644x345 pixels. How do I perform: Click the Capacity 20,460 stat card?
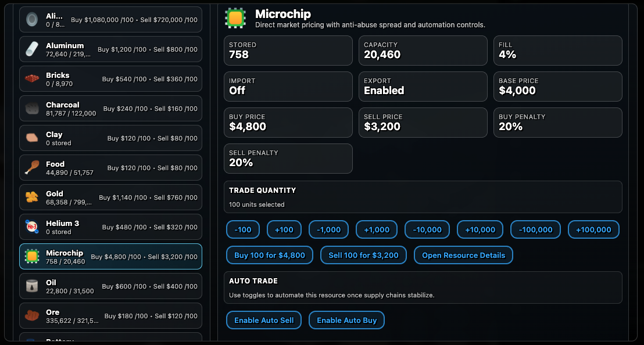pos(423,51)
